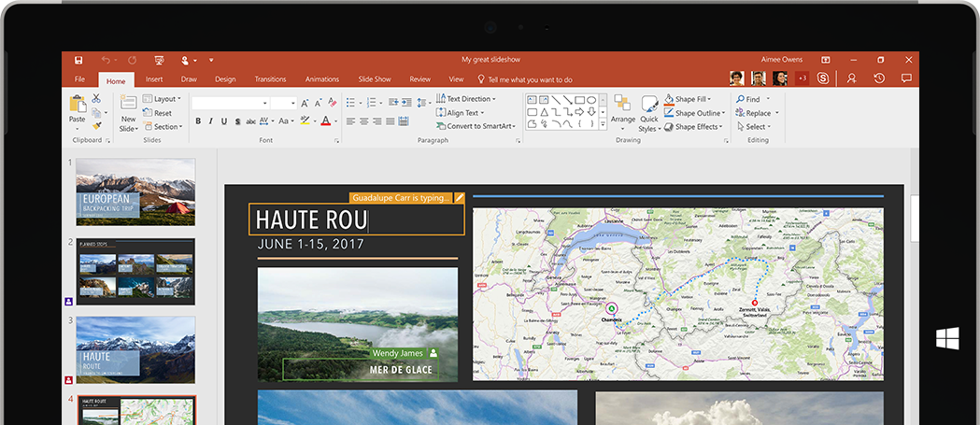Open the Shape Effects dropdown
980x425 pixels.
click(693, 126)
